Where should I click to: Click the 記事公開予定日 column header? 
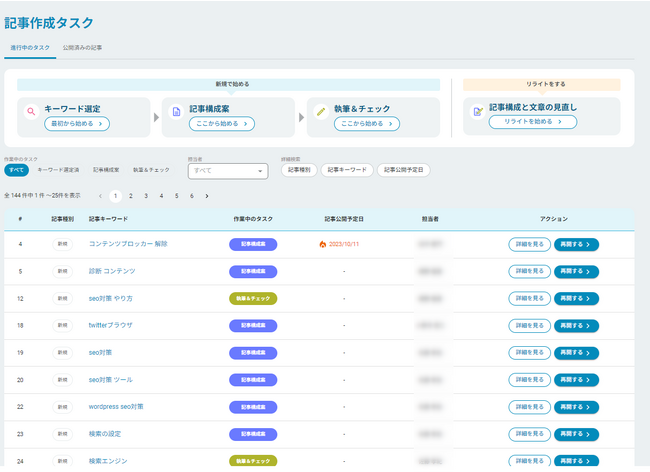[x=344, y=219]
